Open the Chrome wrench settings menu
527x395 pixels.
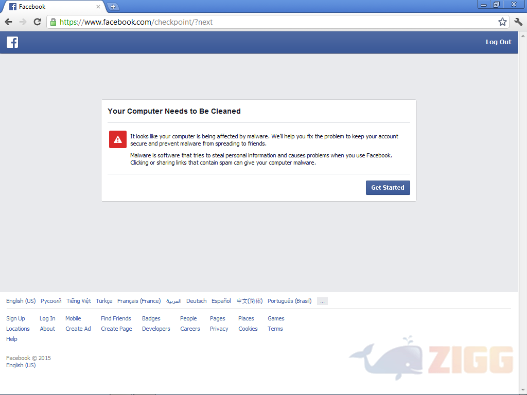(x=518, y=22)
